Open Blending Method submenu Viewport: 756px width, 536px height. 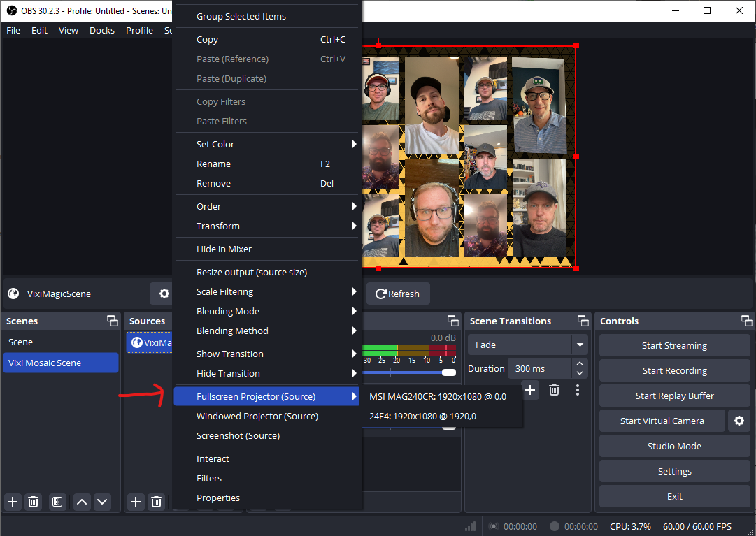[267, 331]
